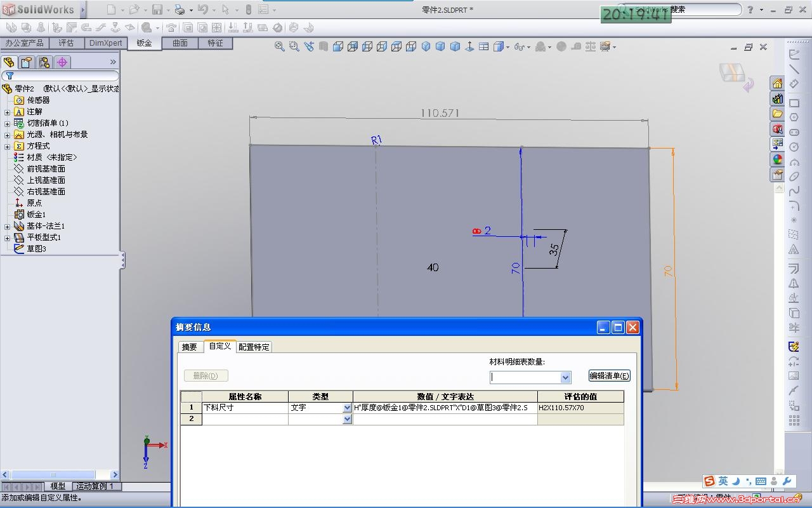Click the Sogou IME S logo icon

point(709,481)
